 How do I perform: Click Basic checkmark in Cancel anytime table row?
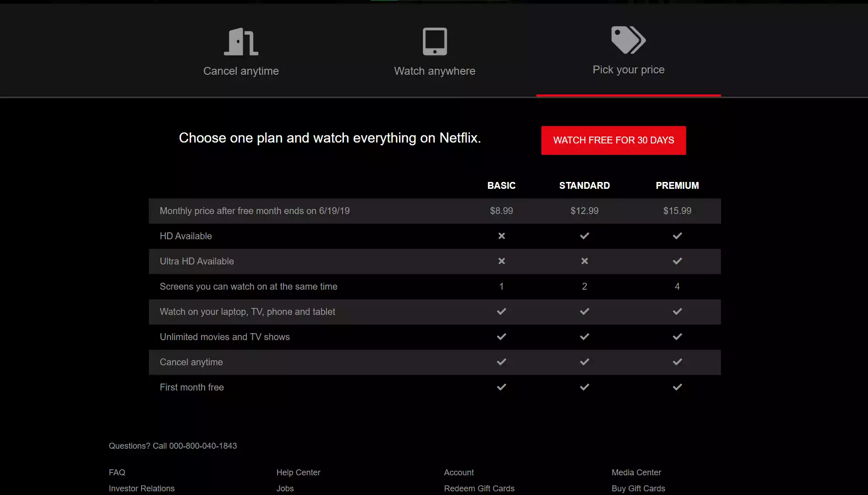pos(502,362)
